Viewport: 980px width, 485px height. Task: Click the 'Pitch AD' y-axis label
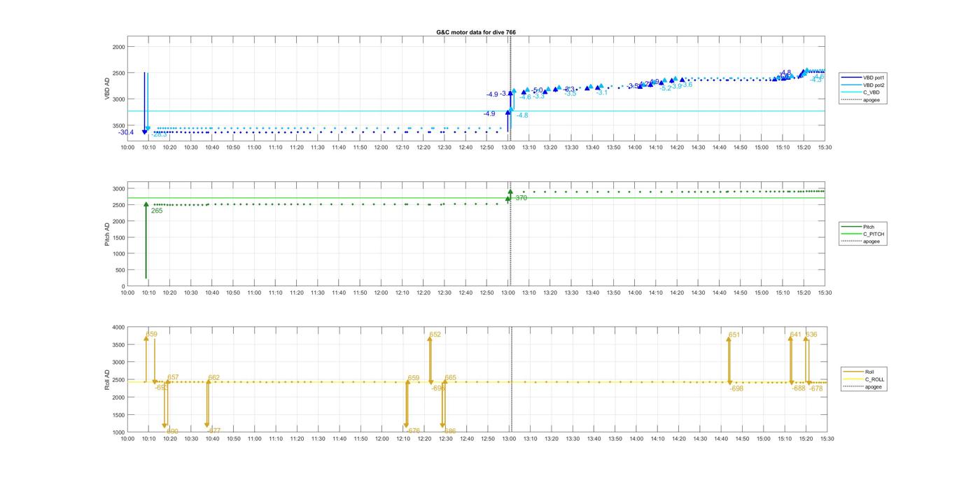pyautogui.click(x=107, y=234)
